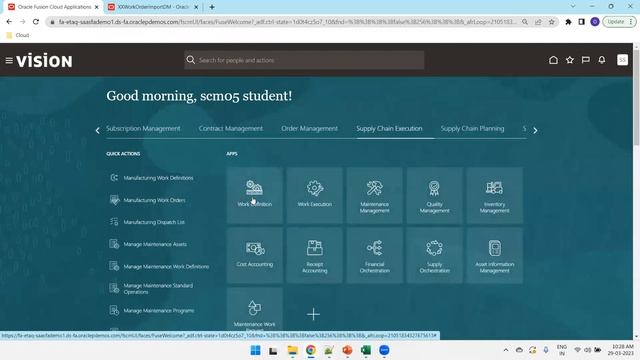640x360 pixels.
Task: Show hidden system tray icons
Action: click(x=506, y=350)
